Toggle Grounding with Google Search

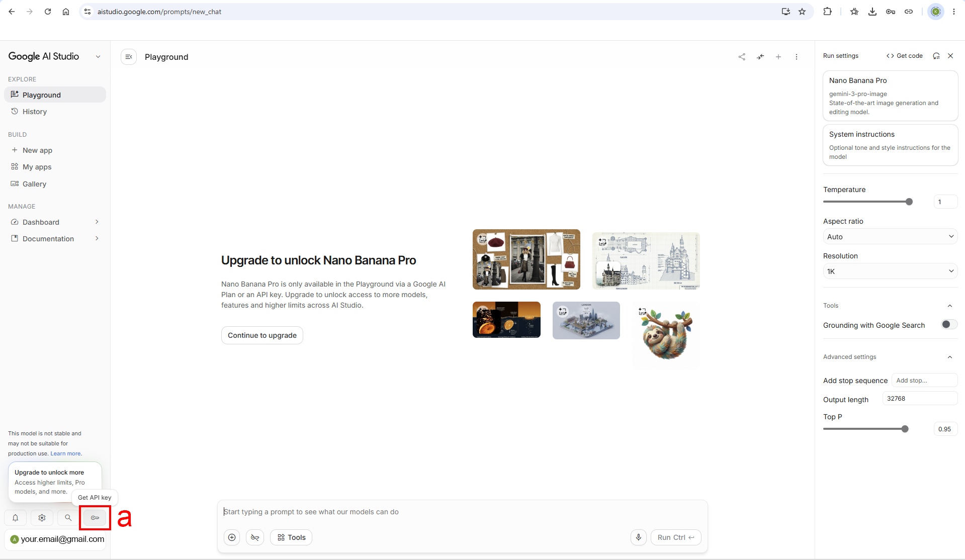949,325
